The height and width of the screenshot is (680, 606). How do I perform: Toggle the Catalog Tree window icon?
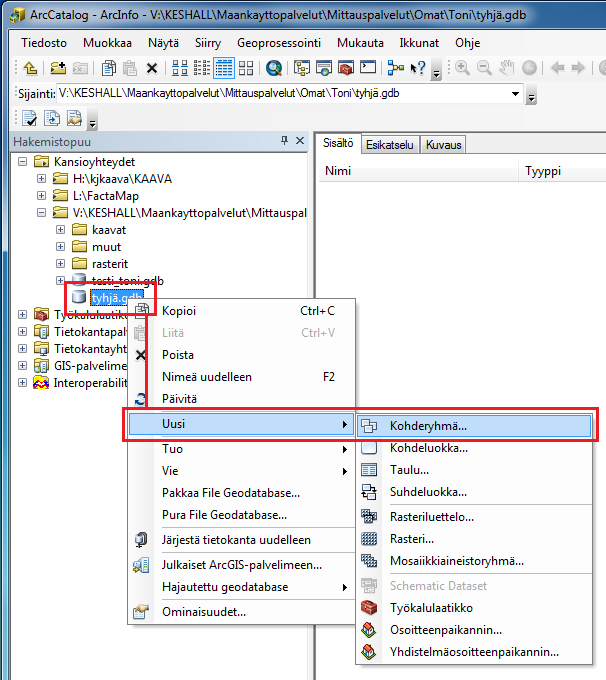tap(302, 68)
